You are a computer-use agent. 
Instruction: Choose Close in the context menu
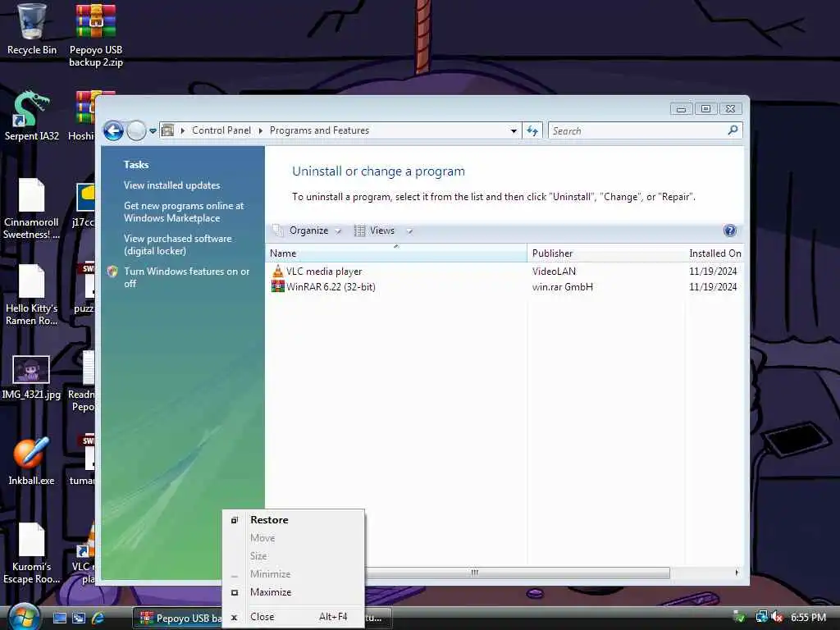coord(294,617)
